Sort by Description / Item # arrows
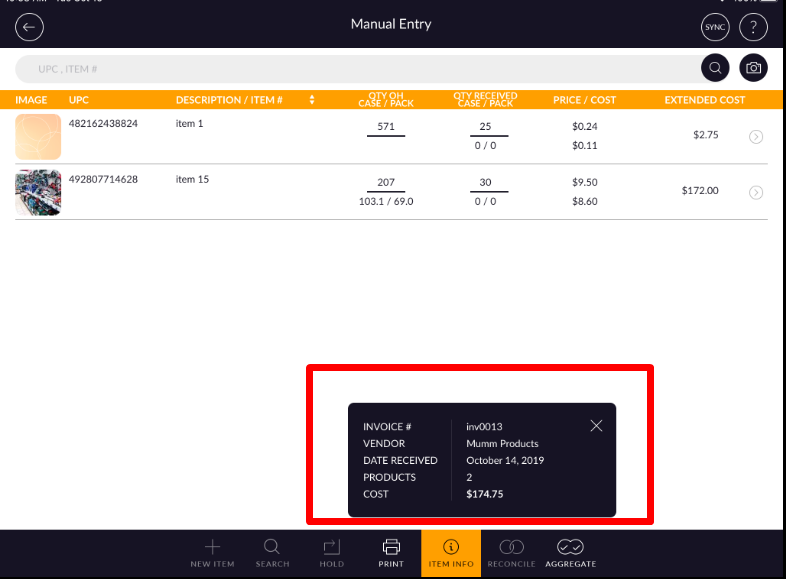 point(312,100)
